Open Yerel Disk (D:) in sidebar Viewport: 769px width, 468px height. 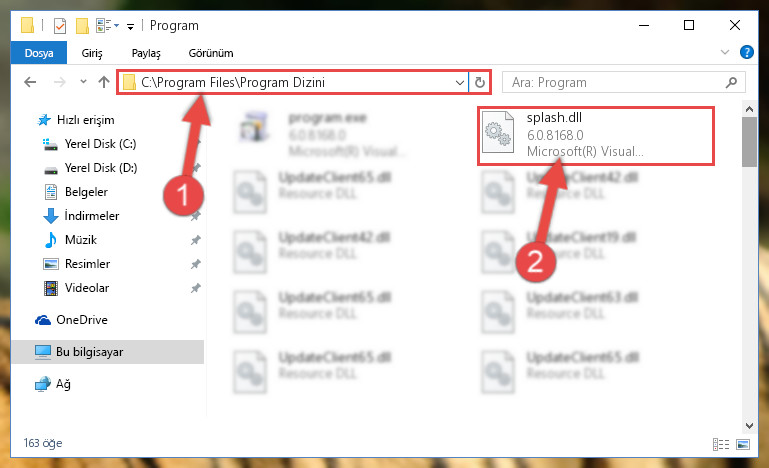[101, 168]
